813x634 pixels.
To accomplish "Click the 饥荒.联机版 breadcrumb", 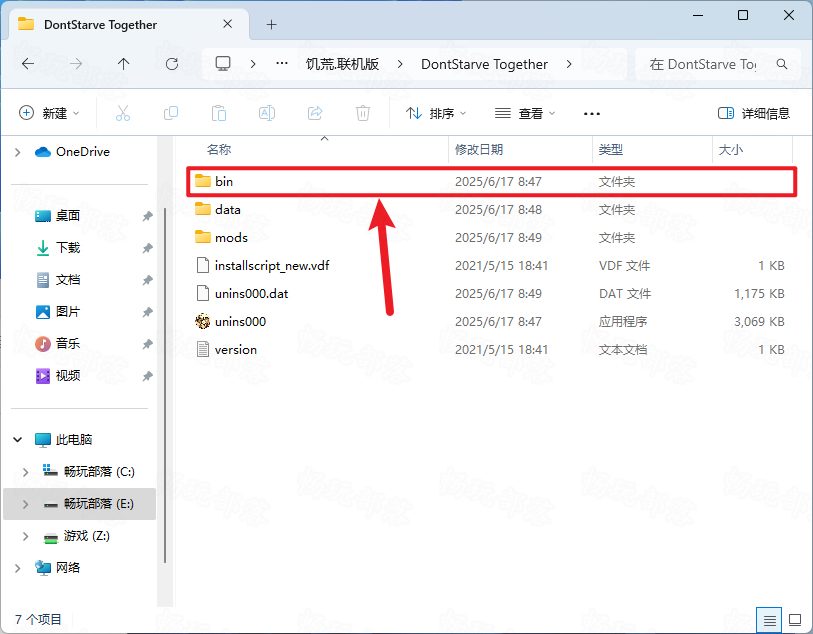I will pyautogui.click(x=342, y=64).
